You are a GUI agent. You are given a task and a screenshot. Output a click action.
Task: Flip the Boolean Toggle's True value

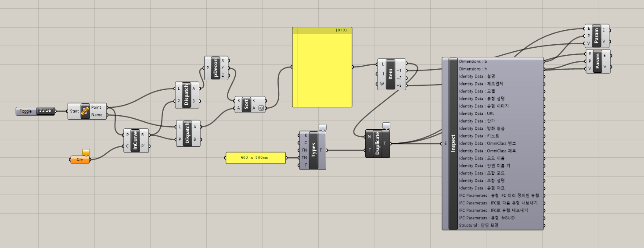tap(45, 111)
